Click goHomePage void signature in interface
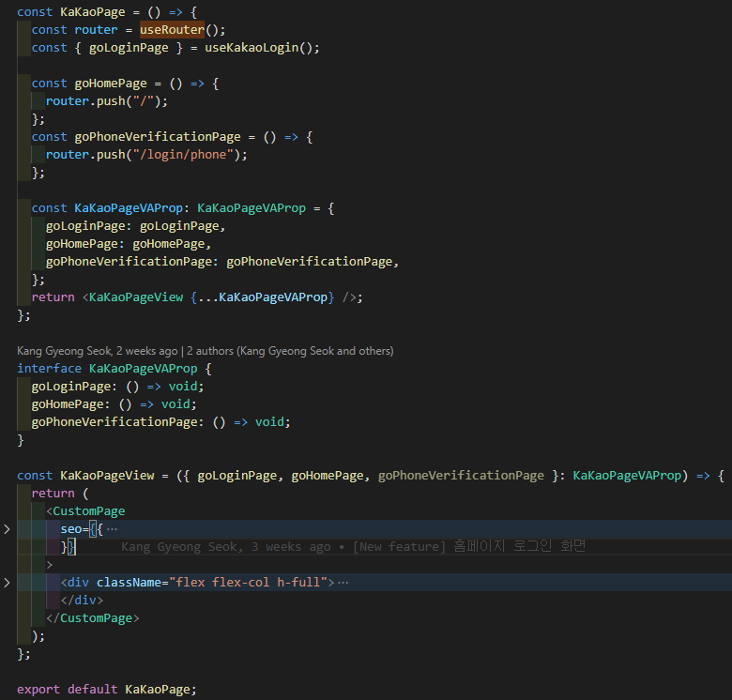 [x=114, y=404]
